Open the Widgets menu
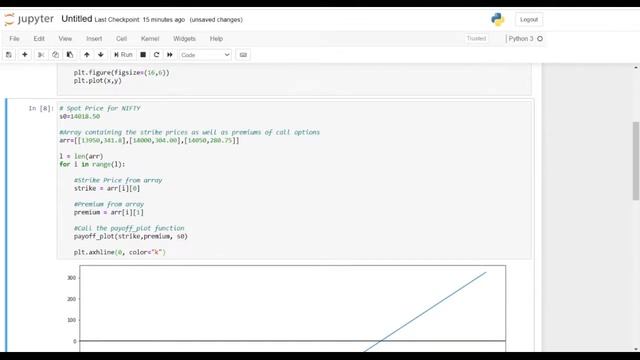Image resolution: width=640 pixels, height=360 pixels. 184,39
